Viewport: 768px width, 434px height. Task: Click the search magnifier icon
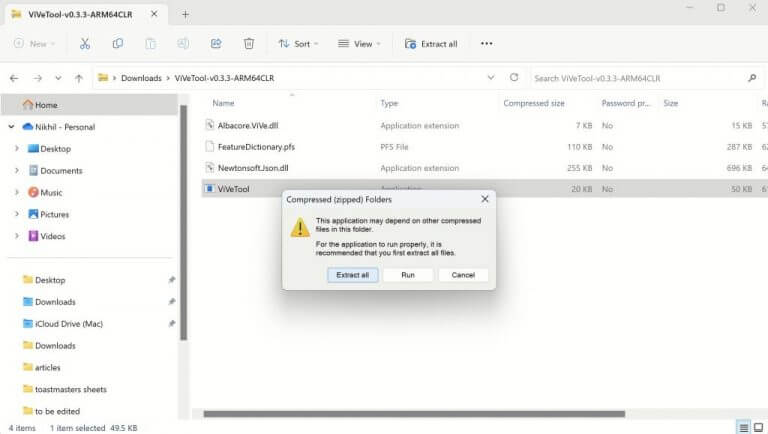752,78
